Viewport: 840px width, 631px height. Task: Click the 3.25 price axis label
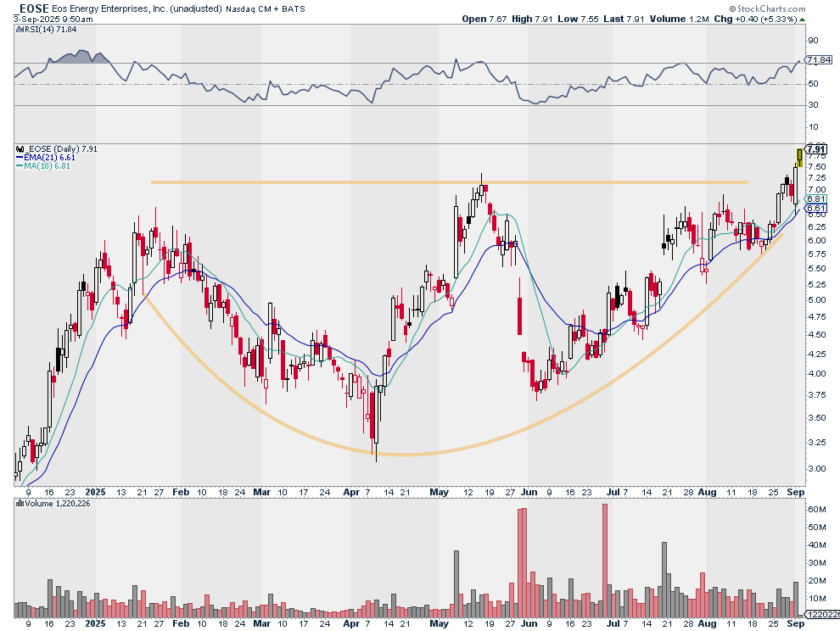pos(816,443)
